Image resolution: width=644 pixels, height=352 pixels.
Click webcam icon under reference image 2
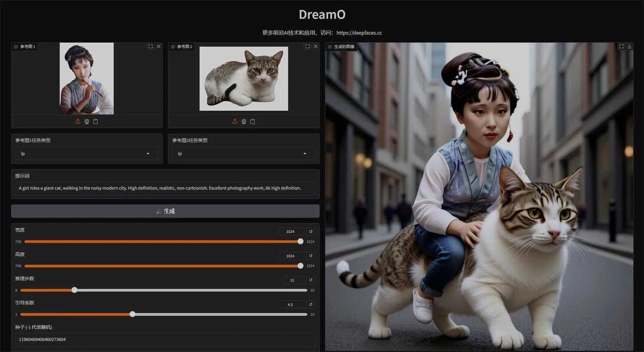pyautogui.click(x=244, y=121)
